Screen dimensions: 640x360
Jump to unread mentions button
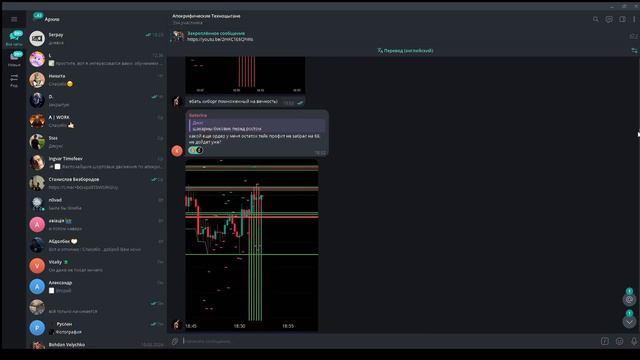[x=629, y=299]
